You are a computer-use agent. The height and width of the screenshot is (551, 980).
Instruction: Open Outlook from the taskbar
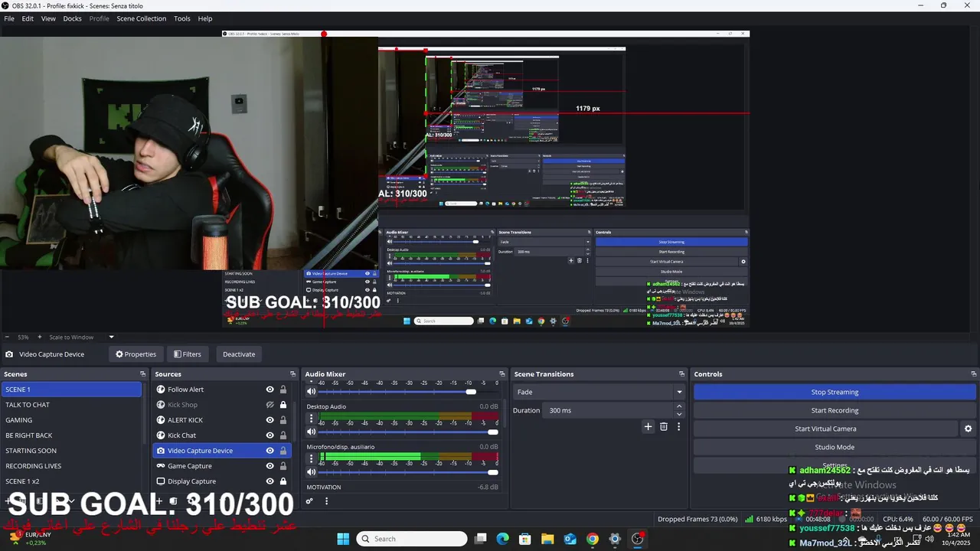point(570,539)
